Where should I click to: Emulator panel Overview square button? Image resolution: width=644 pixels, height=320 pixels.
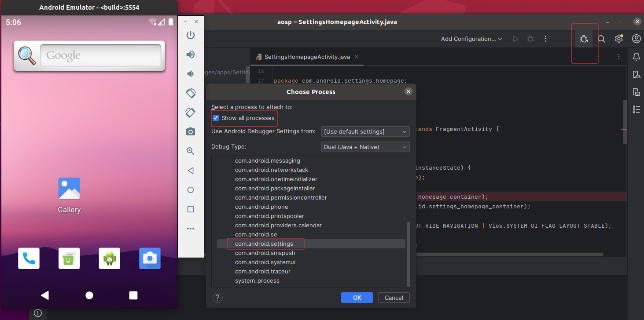(x=191, y=209)
